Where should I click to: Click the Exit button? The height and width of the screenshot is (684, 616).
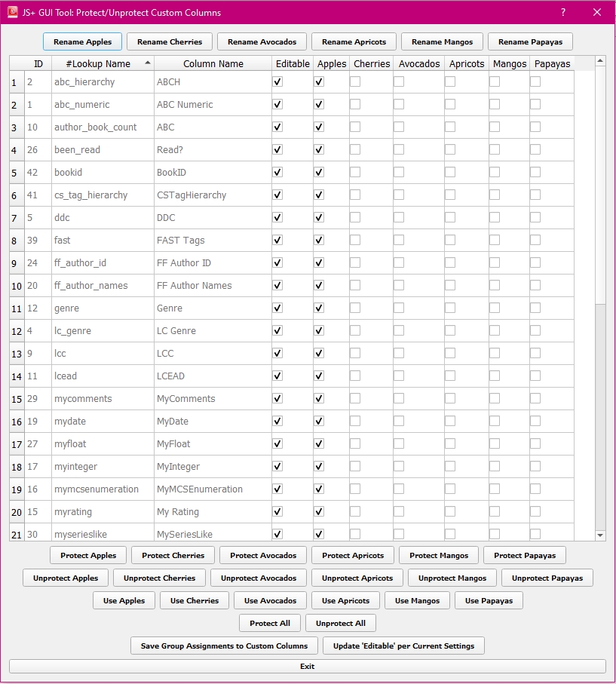(x=307, y=667)
